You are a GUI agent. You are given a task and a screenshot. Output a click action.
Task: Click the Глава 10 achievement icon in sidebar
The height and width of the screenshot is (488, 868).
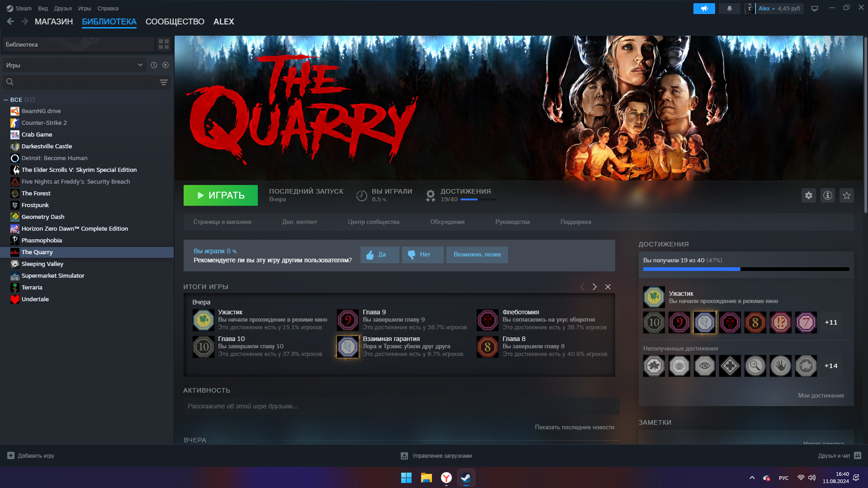654,322
